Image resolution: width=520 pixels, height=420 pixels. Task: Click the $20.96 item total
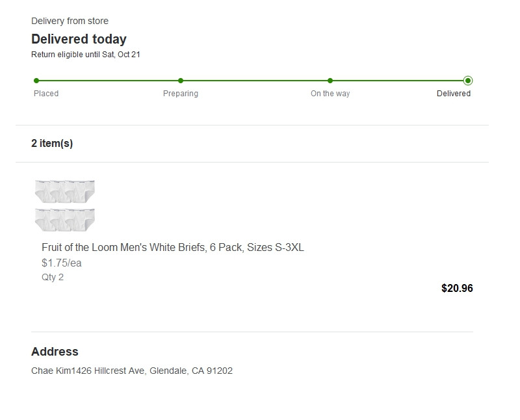[x=457, y=288]
